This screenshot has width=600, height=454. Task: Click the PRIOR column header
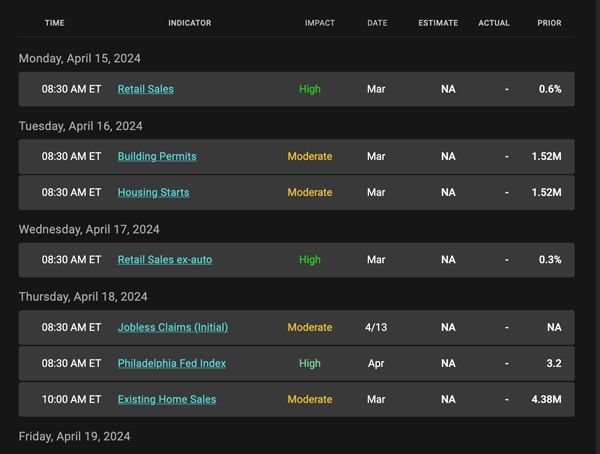(x=549, y=23)
